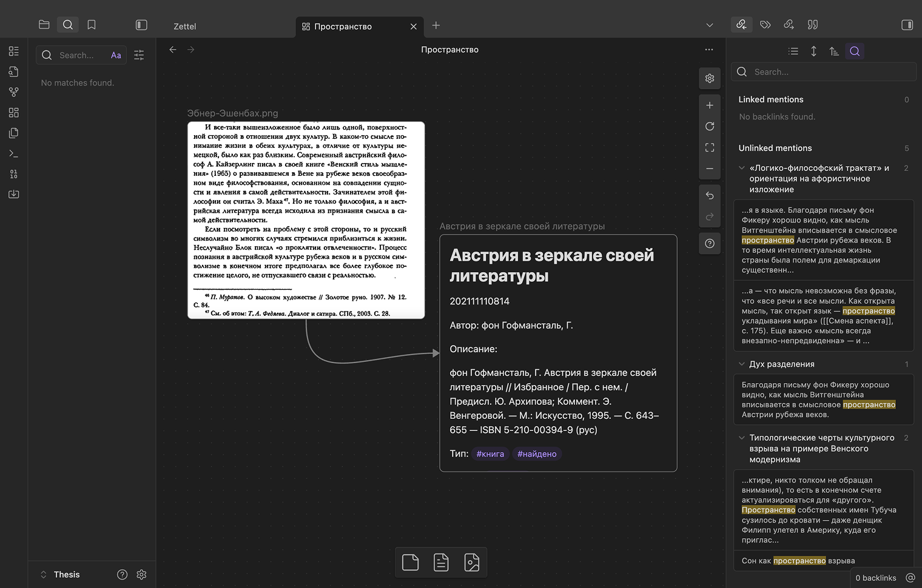Toggle search mode in the backlinks pane
The image size is (922, 588).
click(855, 51)
